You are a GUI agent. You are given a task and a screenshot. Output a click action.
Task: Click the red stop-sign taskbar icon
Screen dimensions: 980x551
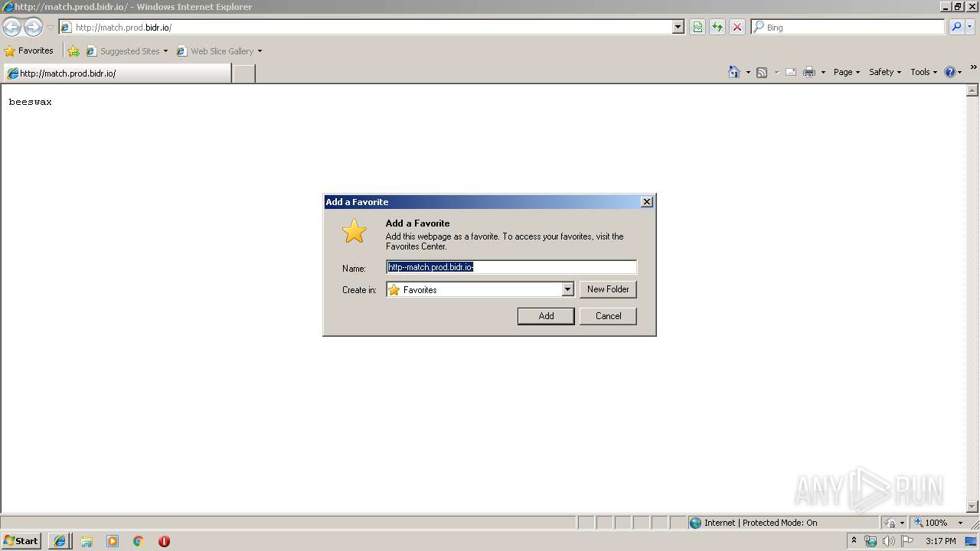pyautogui.click(x=164, y=541)
